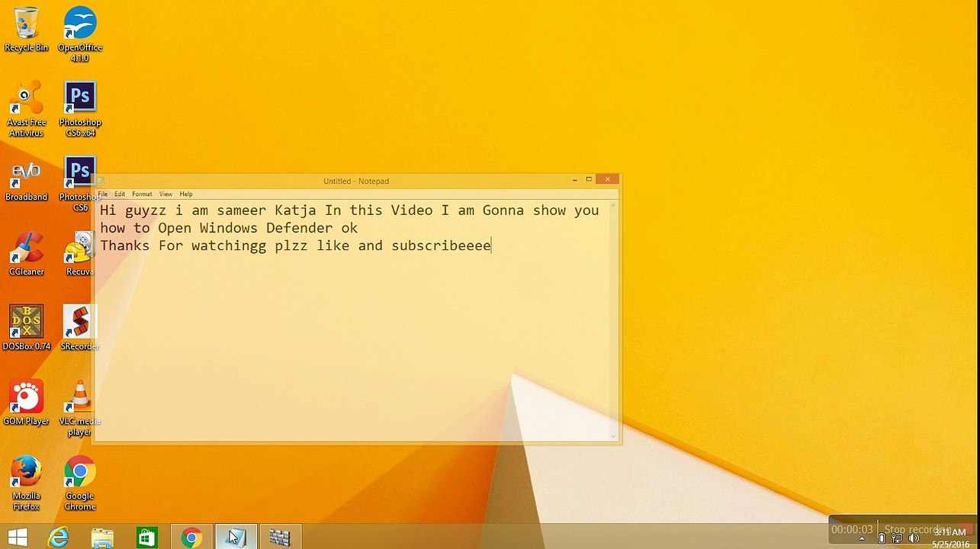This screenshot has height=549, width=980.
Task: Switch to Chrome in the taskbar
Action: coord(191,537)
